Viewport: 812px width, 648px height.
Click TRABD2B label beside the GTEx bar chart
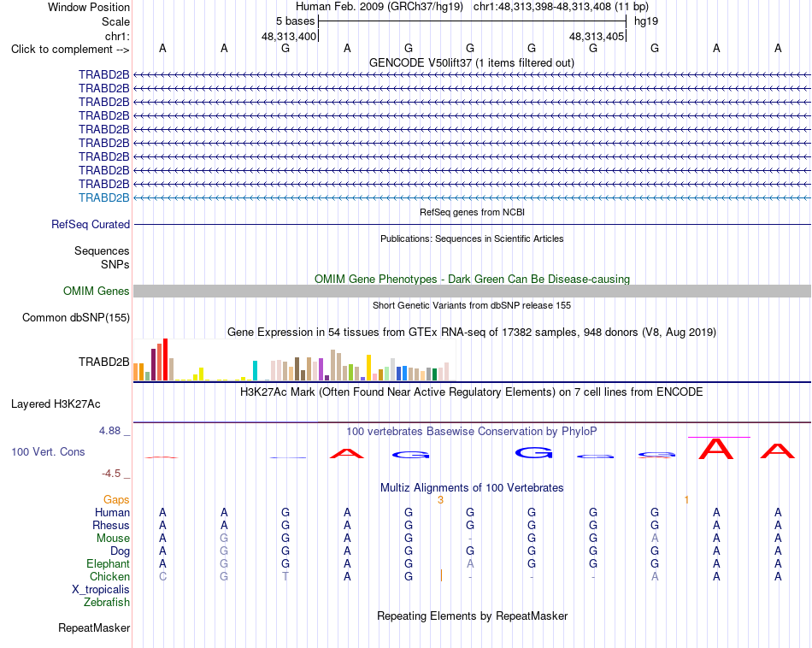[104, 362]
